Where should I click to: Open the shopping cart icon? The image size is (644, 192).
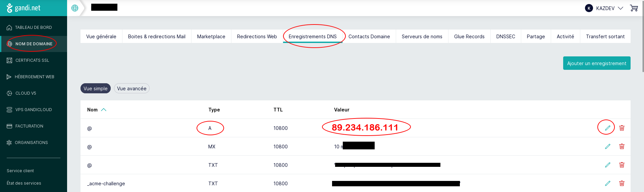click(x=634, y=8)
